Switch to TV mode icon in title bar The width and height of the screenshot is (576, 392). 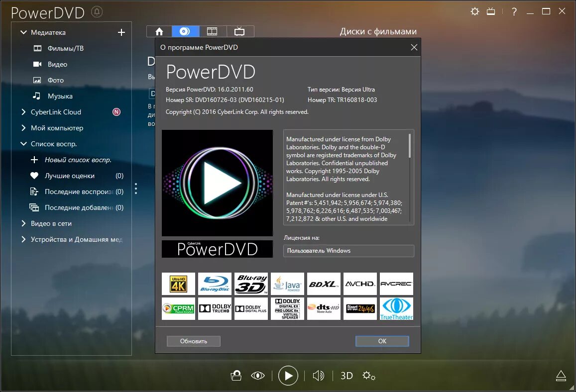tap(491, 11)
